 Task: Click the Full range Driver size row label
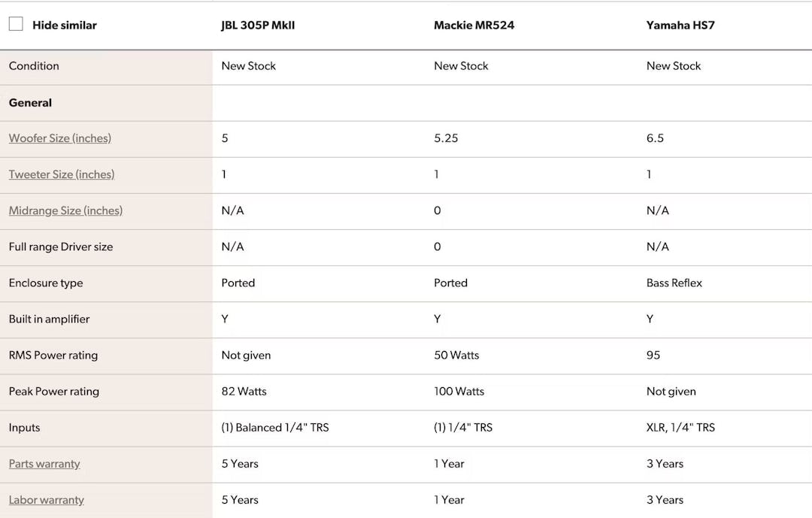59,247
